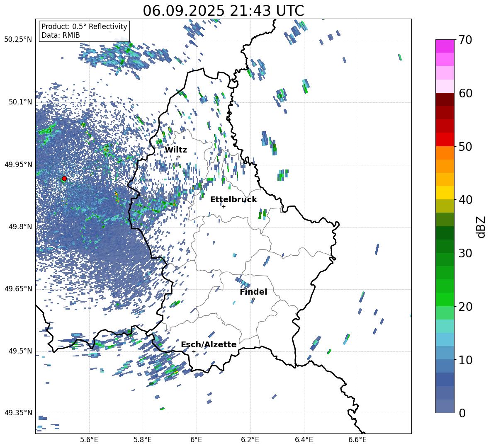The width and height of the screenshot is (491, 448).
Task: Click the Findel city label
Action: (x=253, y=292)
